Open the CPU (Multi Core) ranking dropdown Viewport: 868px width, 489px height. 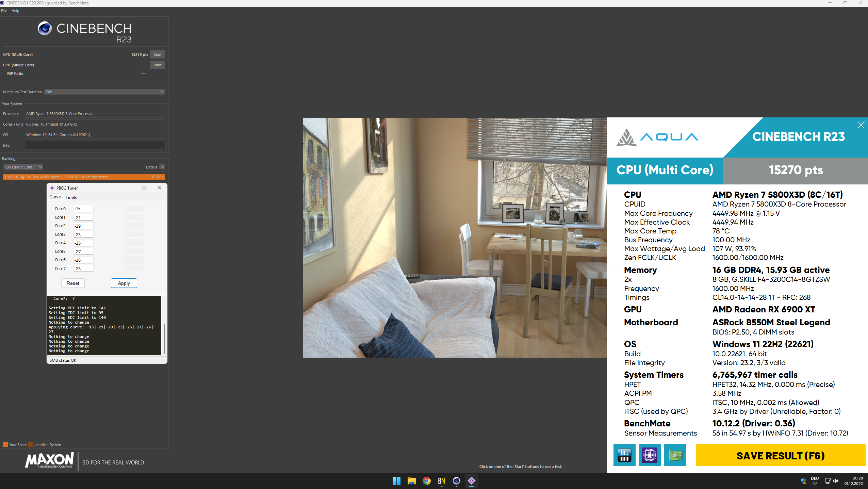tap(23, 167)
